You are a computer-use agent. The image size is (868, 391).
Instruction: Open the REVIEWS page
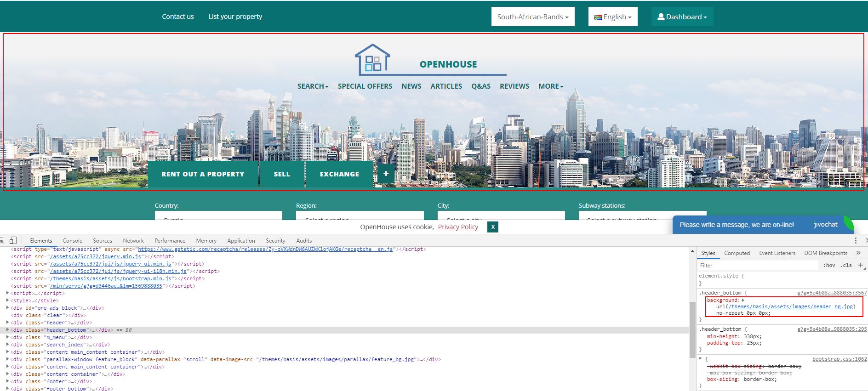coord(514,86)
